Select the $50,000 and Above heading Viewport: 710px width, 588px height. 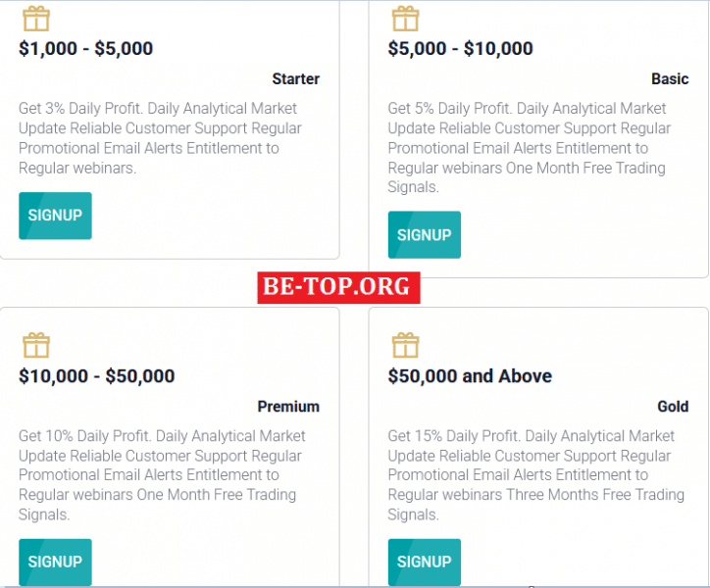(470, 376)
